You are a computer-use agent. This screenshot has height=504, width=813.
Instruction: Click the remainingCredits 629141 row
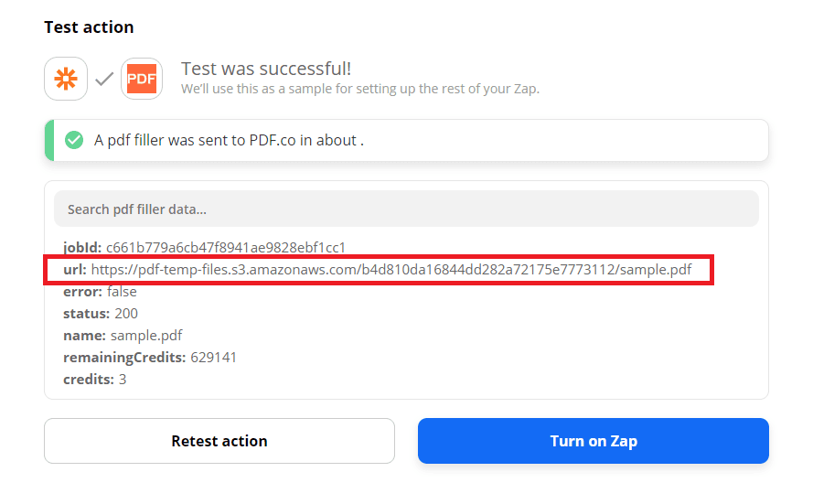point(150,358)
